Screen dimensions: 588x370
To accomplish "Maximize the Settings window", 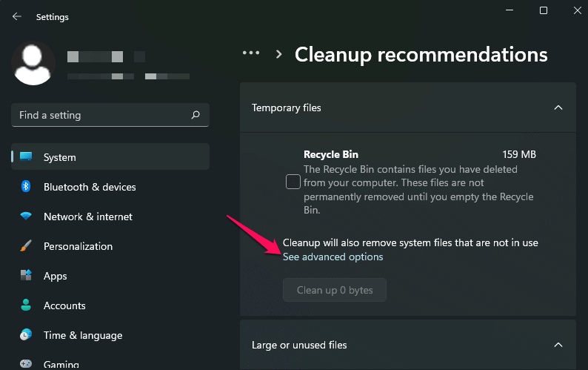I will click(x=544, y=10).
